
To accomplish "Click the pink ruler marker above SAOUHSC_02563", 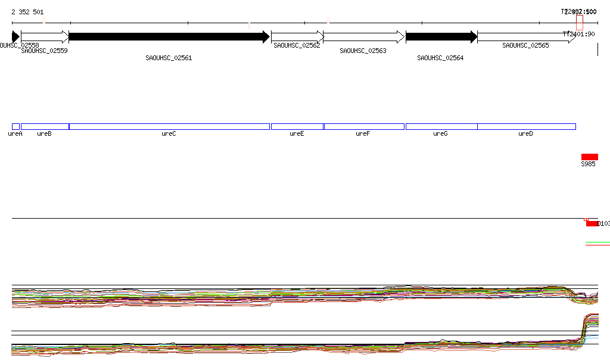I will click(x=328, y=20).
